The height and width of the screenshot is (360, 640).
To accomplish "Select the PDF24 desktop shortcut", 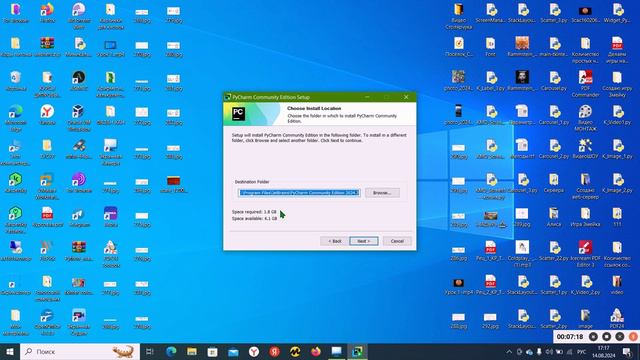I will [x=617, y=319].
